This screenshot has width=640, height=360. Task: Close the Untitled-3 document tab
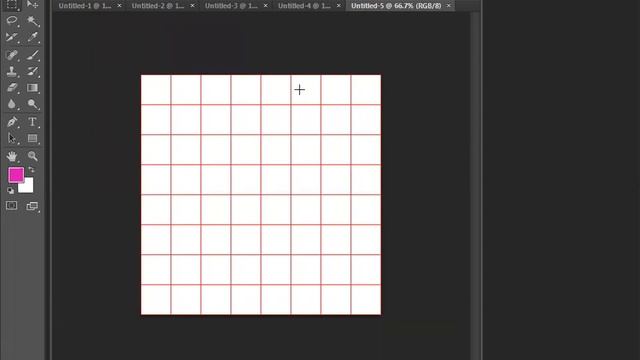coord(266,6)
